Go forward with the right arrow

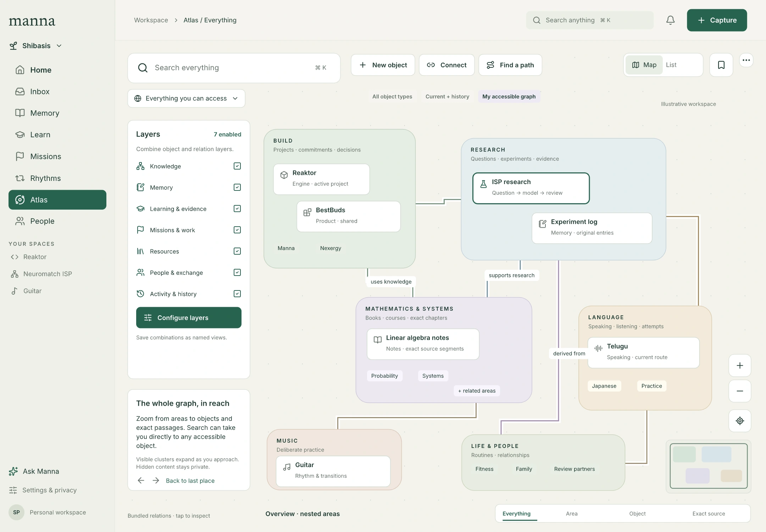click(x=156, y=481)
